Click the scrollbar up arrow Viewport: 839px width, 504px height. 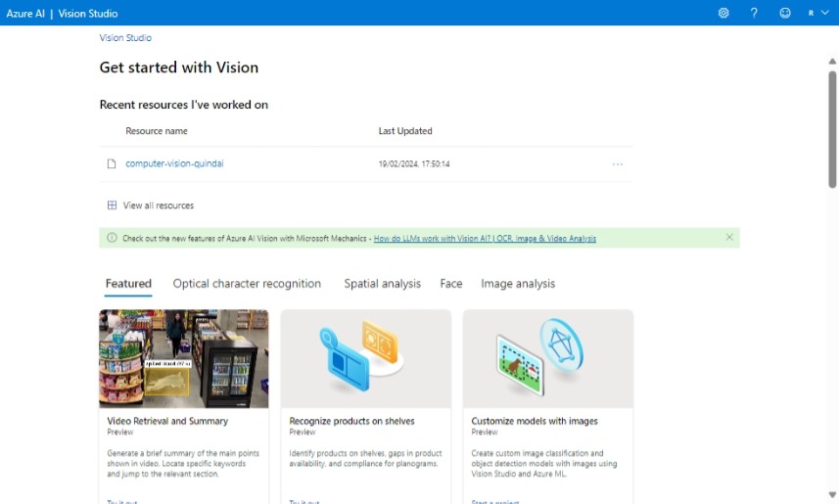[832, 62]
